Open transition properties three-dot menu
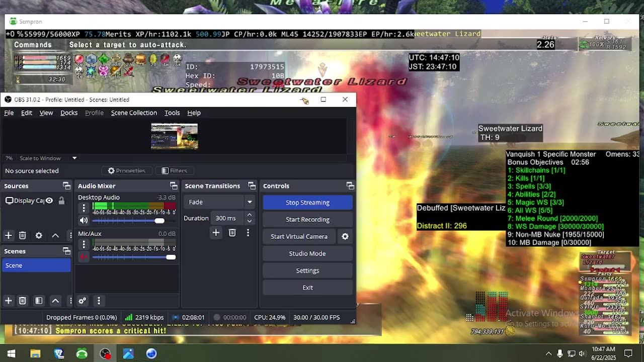The image size is (644, 362). (x=248, y=232)
